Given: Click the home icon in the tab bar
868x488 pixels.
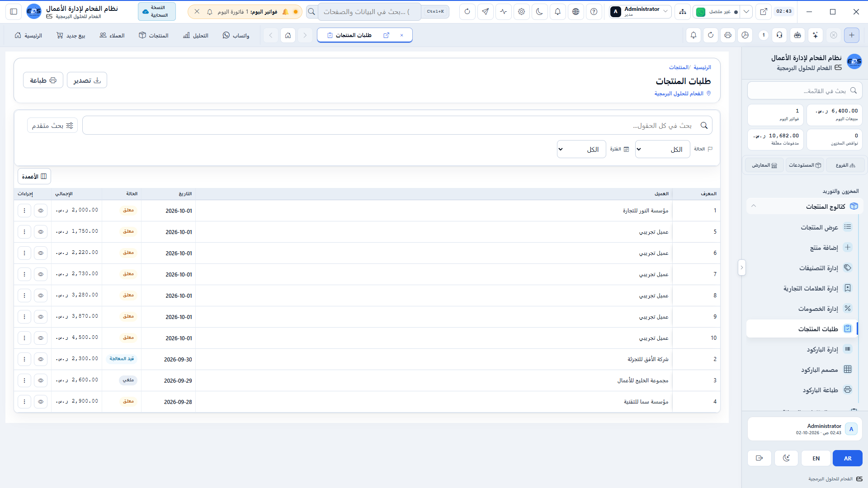Looking at the screenshot, I should point(288,35).
